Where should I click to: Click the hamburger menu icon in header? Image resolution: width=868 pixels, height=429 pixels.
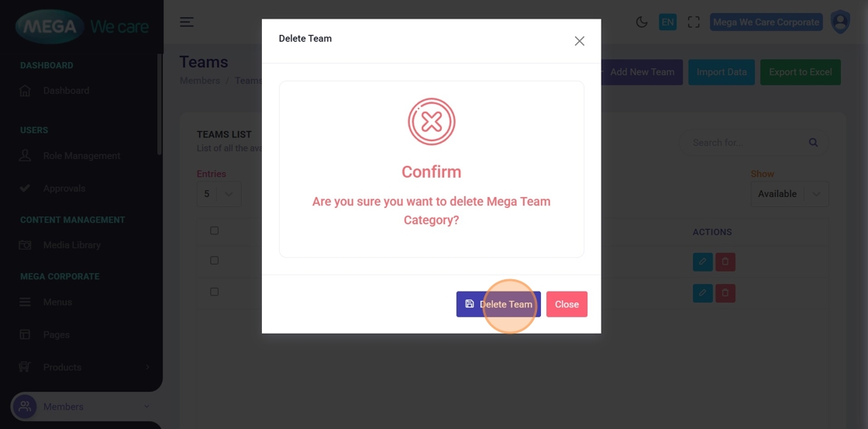pos(187,22)
